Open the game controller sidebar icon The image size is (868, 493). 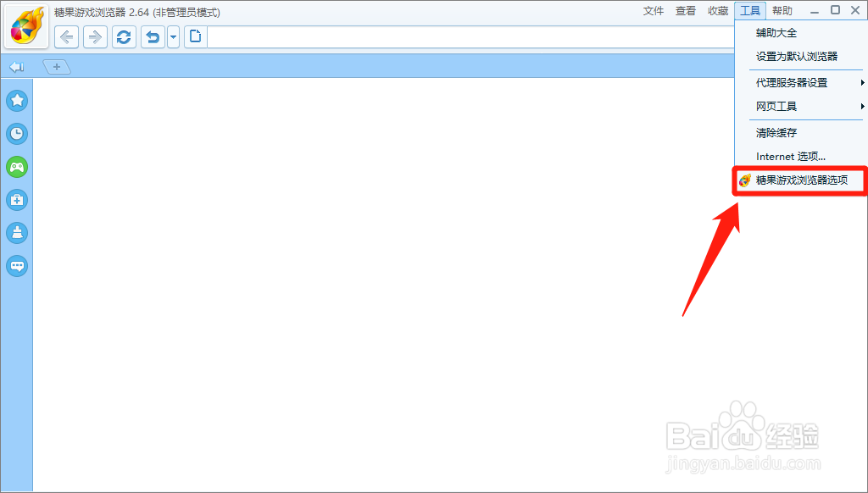coord(17,167)
